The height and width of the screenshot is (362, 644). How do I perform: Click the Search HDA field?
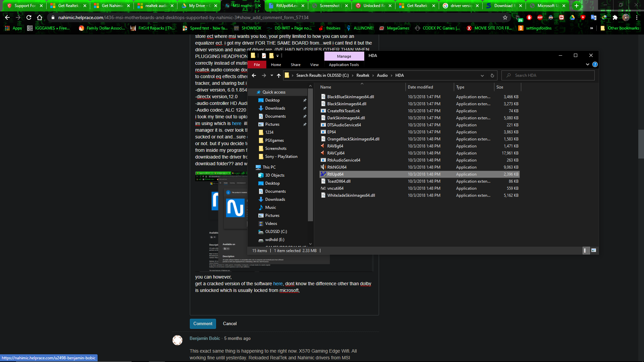pyautogui.click(x=550, y=75)
